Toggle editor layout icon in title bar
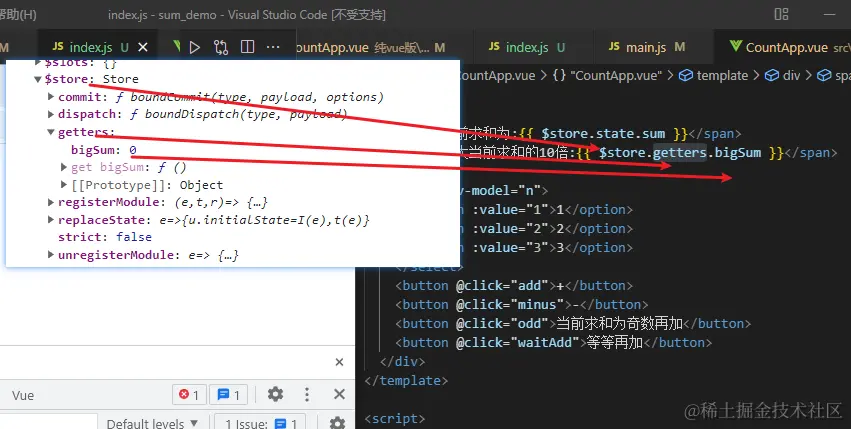The image size is (851, 429). (781, 14)
